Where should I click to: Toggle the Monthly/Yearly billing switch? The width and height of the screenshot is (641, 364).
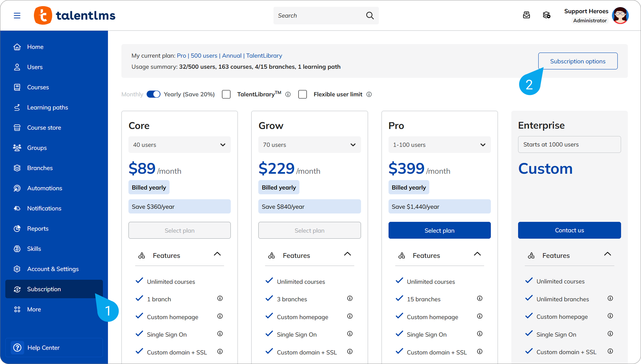click(x=153, y=94)
